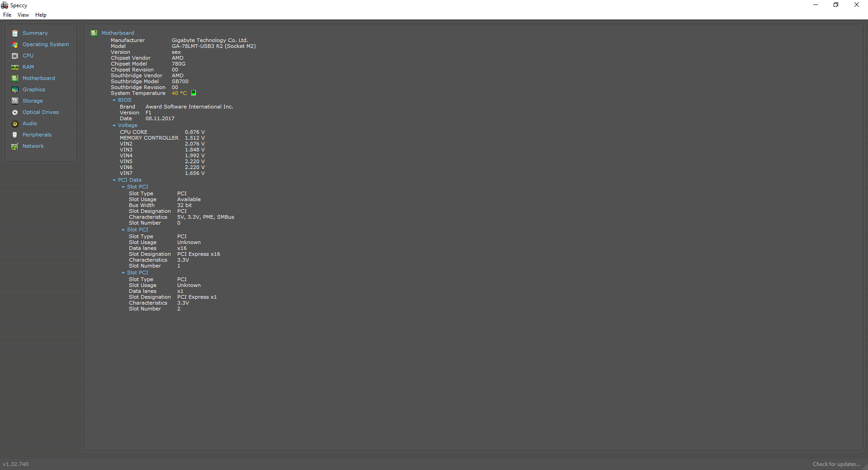Click the slot usage value Available
The image size is (868, 470).
[x=189, y=199]
